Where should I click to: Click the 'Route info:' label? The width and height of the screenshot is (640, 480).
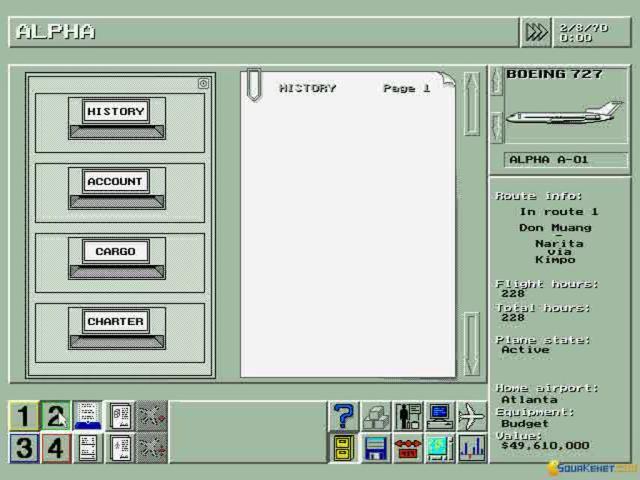click(539, 196)
